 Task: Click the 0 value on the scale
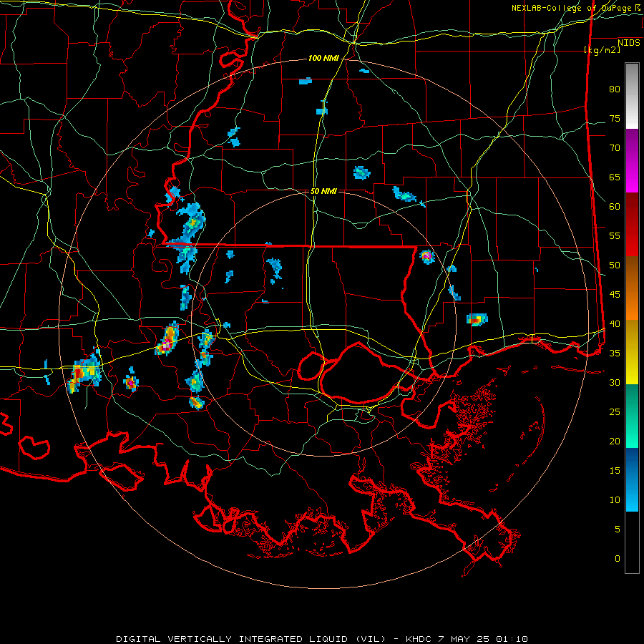[618, 559]
